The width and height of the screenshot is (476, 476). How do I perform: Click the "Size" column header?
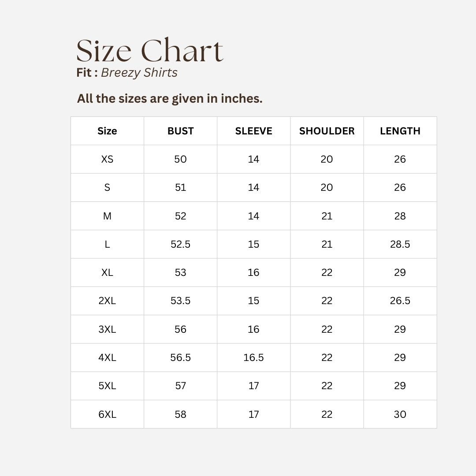(107, 131)
